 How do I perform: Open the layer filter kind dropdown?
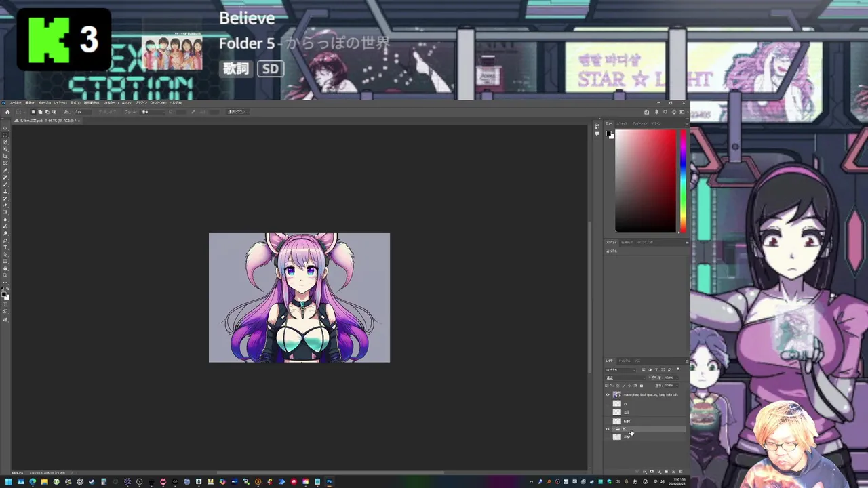coord(620,370)
